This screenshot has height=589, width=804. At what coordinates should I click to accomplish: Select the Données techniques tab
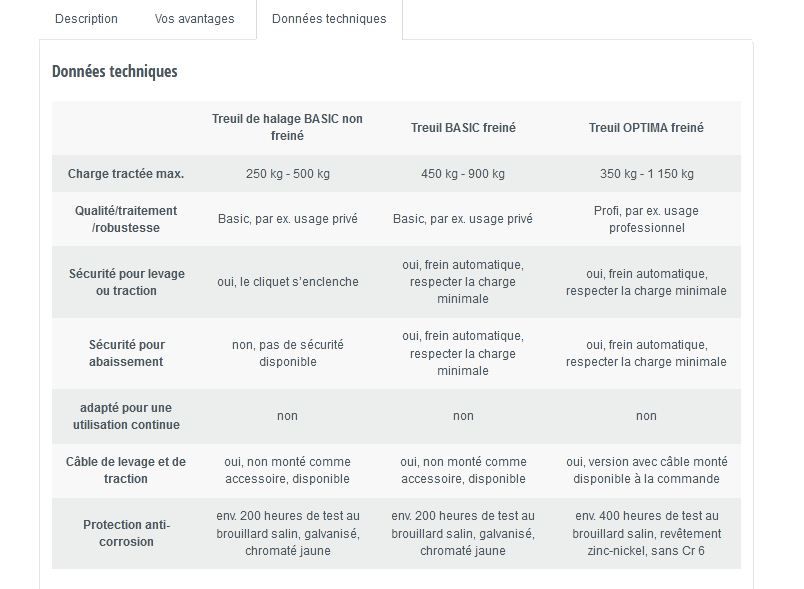(329, 19)
